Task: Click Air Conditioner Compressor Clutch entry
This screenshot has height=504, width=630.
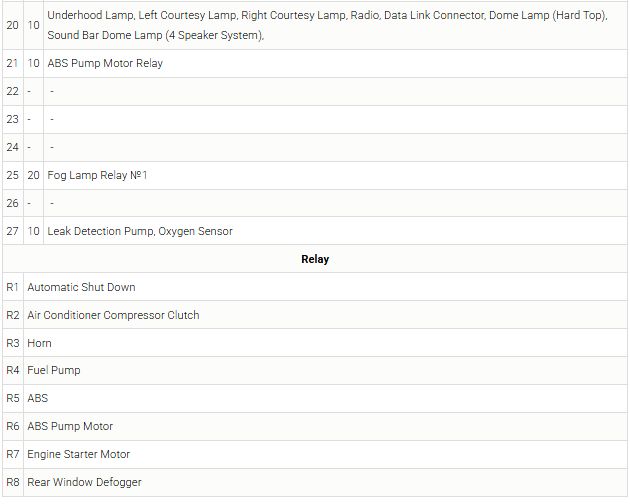Action: click(113, 315)
